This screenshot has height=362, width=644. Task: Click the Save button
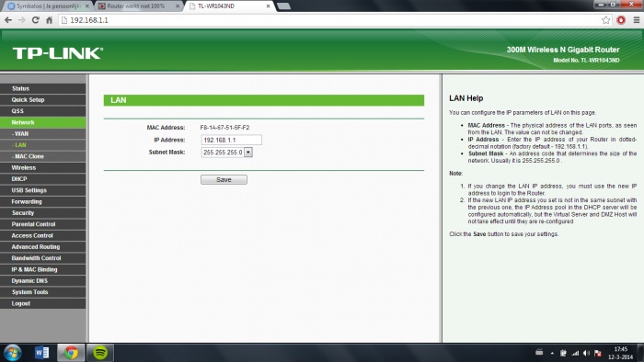tap(224, 179)
